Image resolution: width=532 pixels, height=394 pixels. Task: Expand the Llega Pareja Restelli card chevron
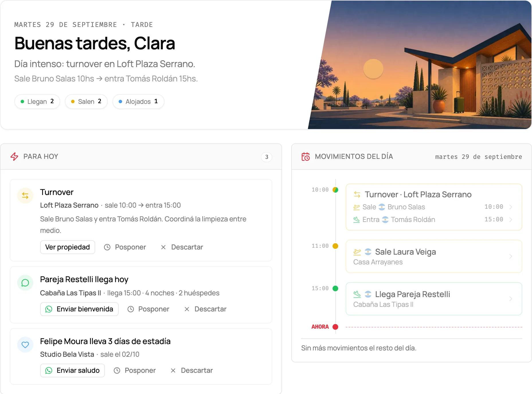pos(511,299)
